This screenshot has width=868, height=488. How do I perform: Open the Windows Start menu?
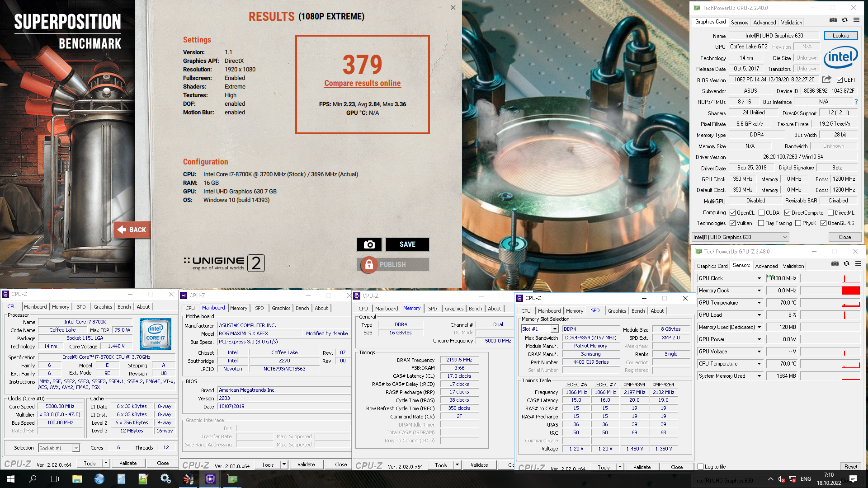pos(11,479)
